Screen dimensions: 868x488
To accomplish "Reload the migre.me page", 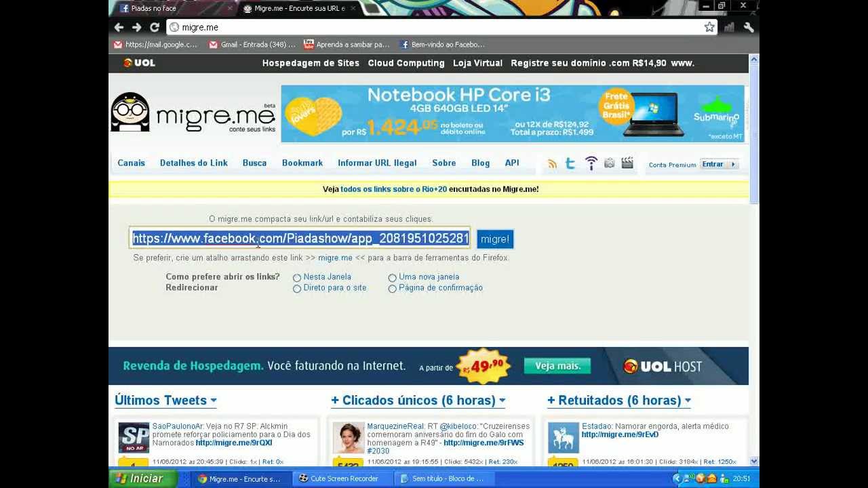I will point(155,27).
